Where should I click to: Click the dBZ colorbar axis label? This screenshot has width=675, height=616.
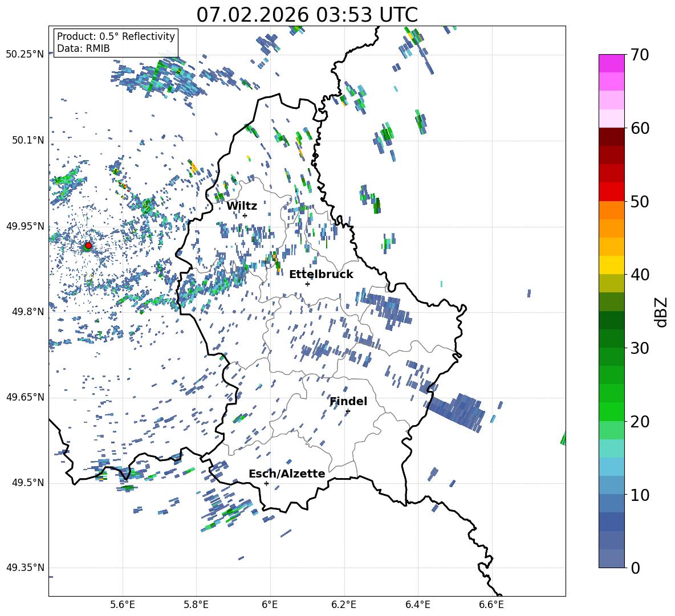[x=662, y=312]
